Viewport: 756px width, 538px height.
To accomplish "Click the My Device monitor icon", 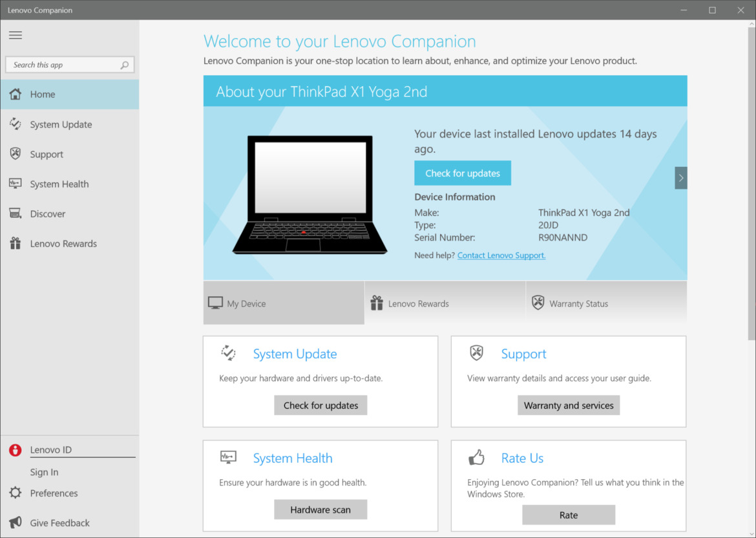I will pos(215,303).
